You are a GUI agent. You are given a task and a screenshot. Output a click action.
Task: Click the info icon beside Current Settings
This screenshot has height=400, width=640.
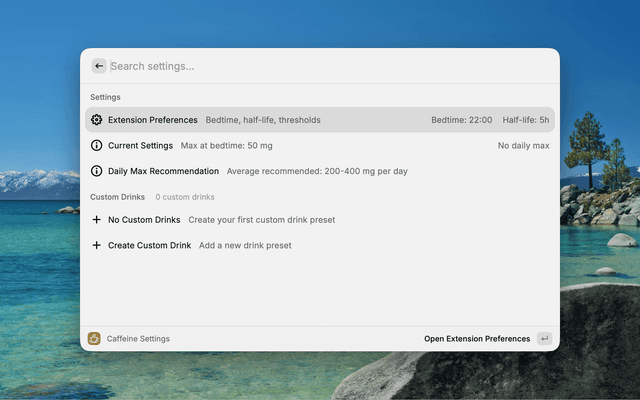click(96, 146)
